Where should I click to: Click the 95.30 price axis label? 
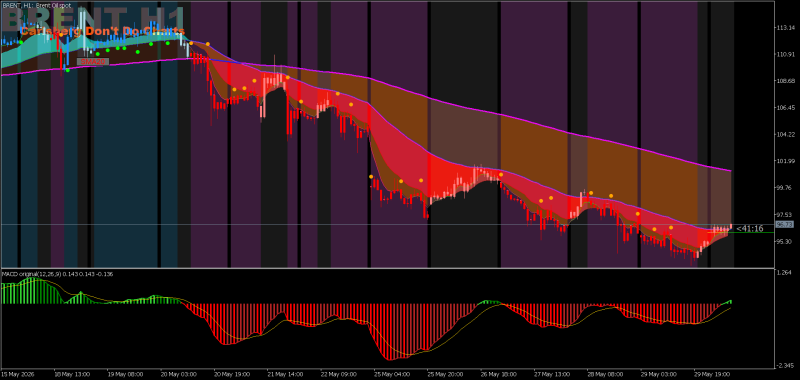(785, 242)
